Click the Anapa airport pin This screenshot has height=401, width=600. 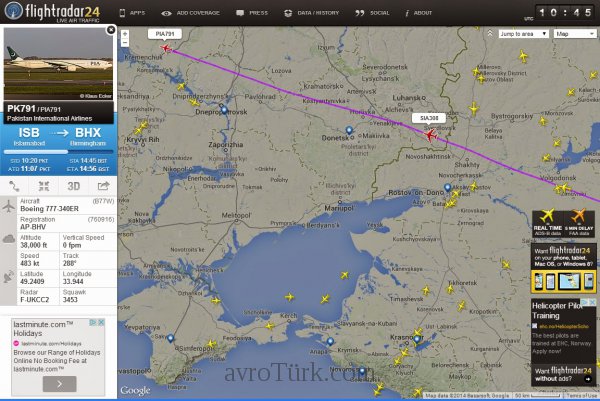[330, 342]
